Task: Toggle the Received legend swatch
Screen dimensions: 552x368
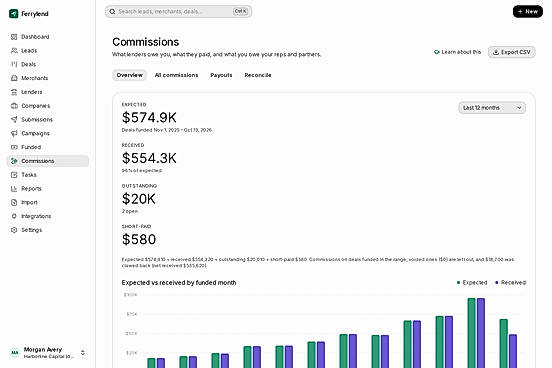Action: click(497, 282)
